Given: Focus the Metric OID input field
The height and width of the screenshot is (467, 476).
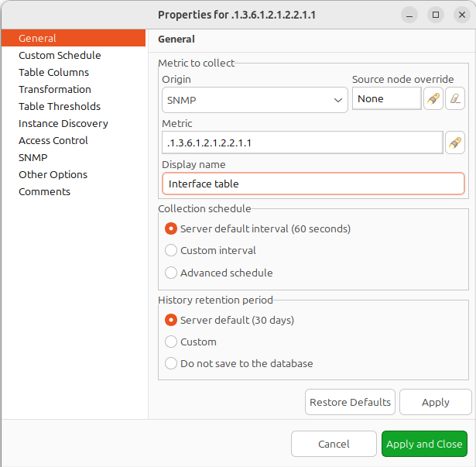Looking at the screenshot, I should [302, 143].
